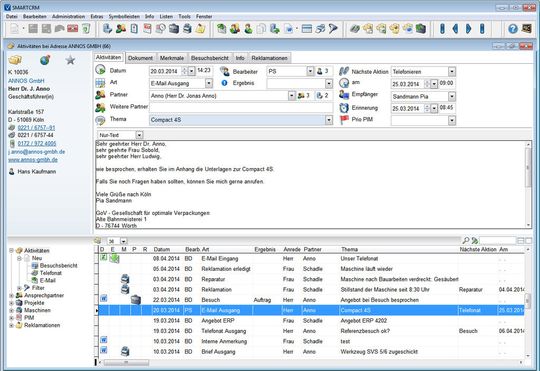Select the 'Unser Telefonat' row in list
The width and height of the screenshot is (540, 371).
(311, 258)
